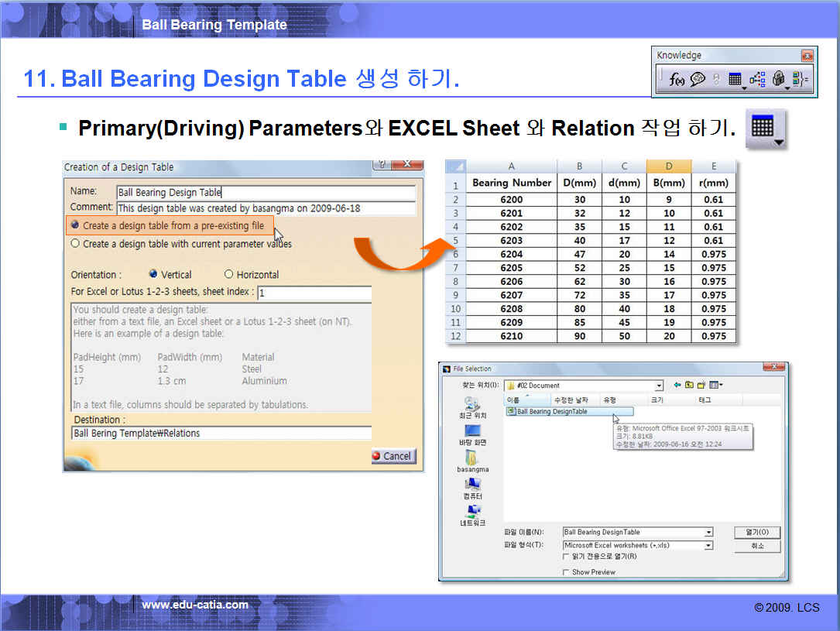Click the Comment speech bubble icon

[x=698, y=79]
